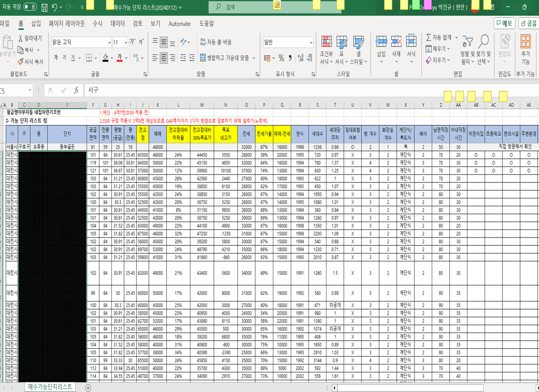
Task: Toggle underline formatting
Action: (73, 58)
